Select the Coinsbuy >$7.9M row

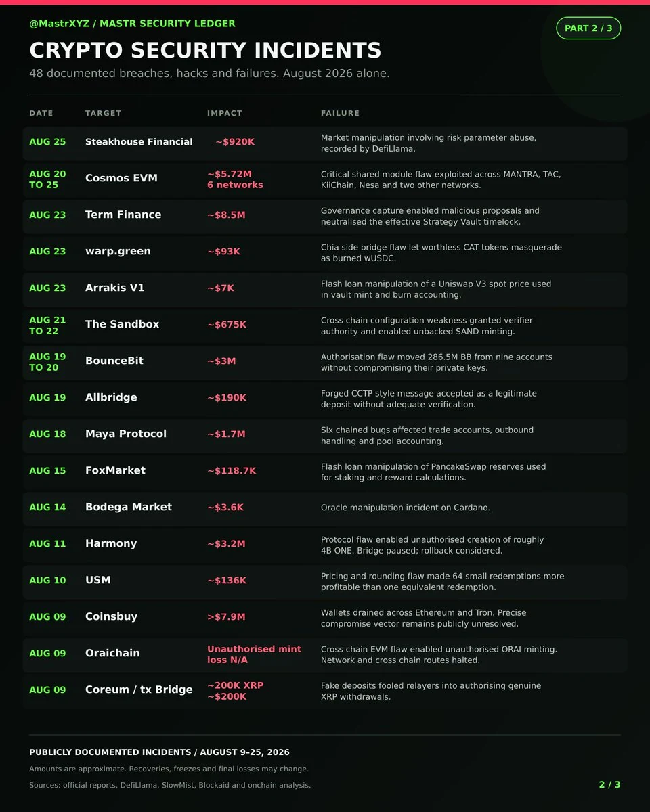point(325,619)
